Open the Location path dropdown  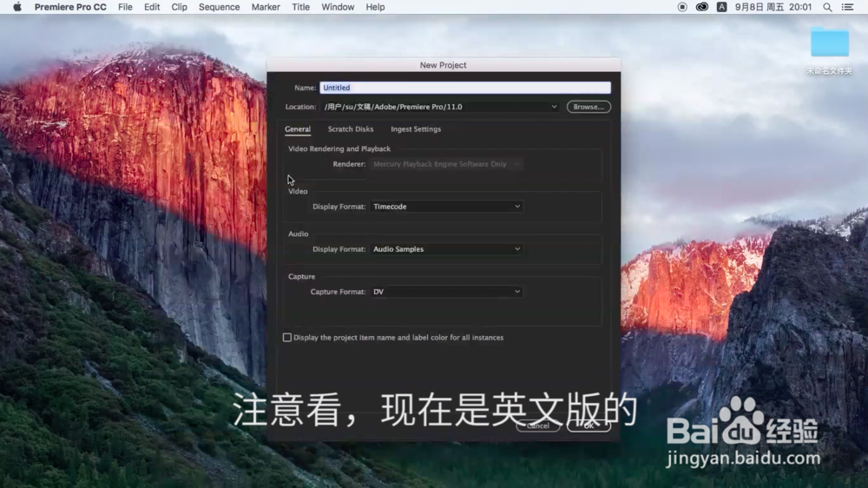[441, 107]
